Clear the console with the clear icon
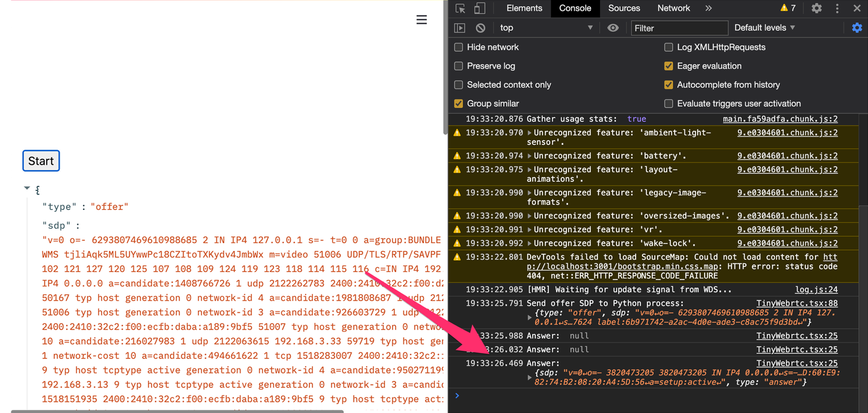Image resolution: width=868 pixels, height=413 pixels. (480, 28)
